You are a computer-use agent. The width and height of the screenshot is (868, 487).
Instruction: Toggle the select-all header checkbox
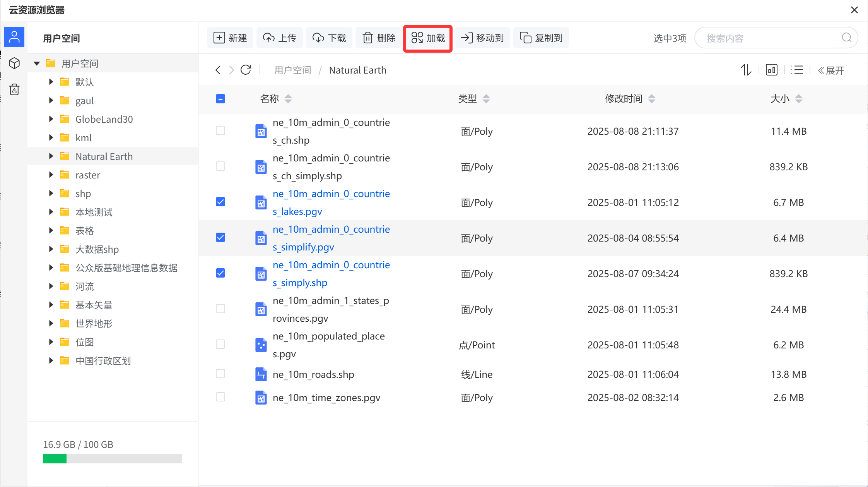click(x=220, y=99)
